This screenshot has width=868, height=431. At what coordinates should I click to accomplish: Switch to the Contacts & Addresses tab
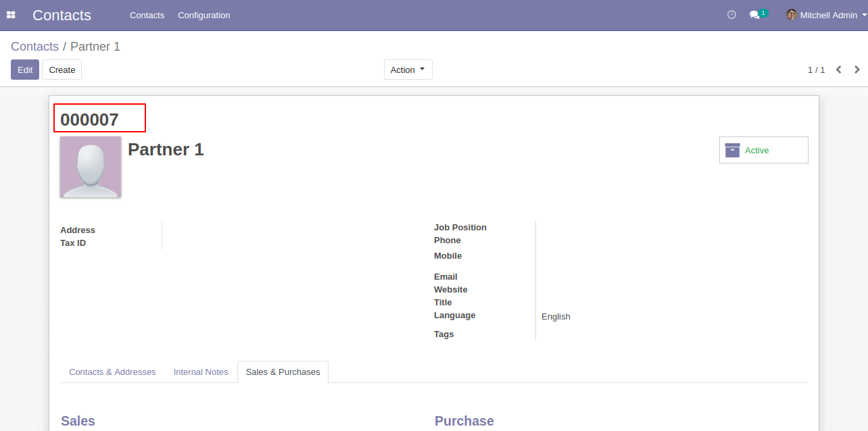click(x=112, y=372)
